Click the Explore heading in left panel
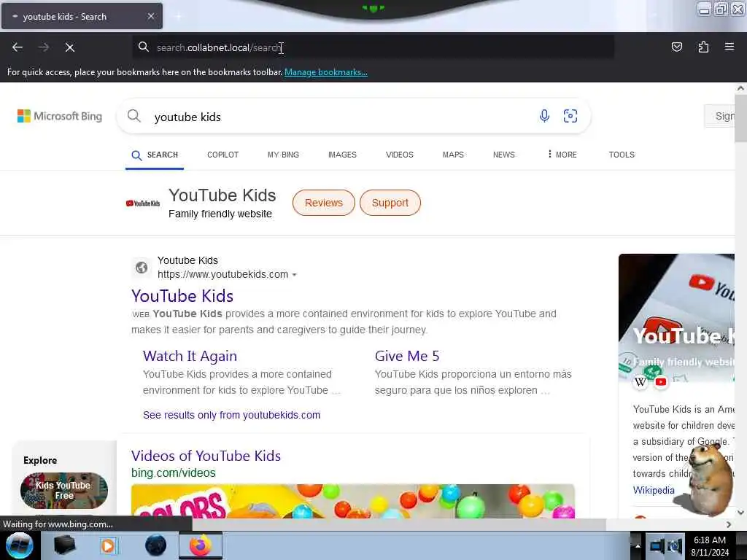 click(x=40, y=461)
